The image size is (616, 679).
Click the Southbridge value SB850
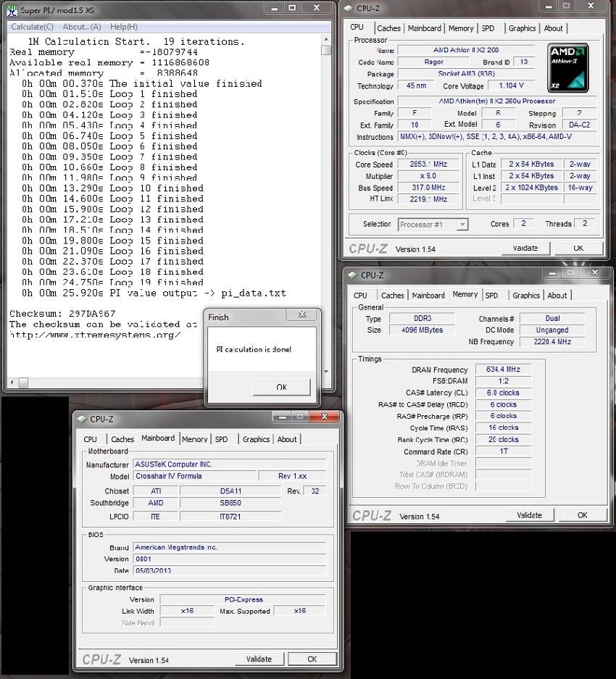230,503
